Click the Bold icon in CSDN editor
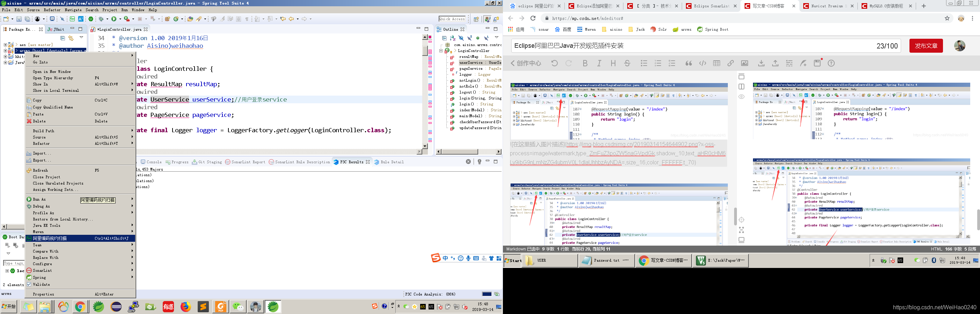Image resolution: width=980 pixels, height=314 pixels. (x=585, y=63)
